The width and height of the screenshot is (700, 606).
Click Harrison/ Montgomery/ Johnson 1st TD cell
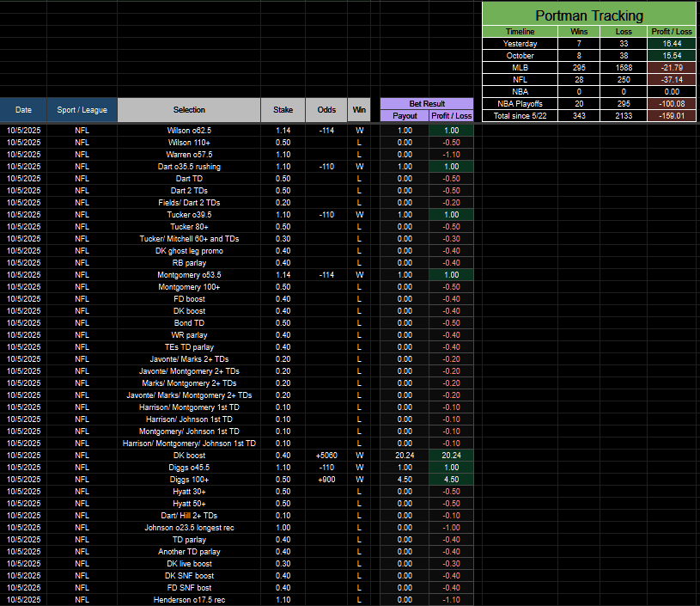click(x=189, y=444)
